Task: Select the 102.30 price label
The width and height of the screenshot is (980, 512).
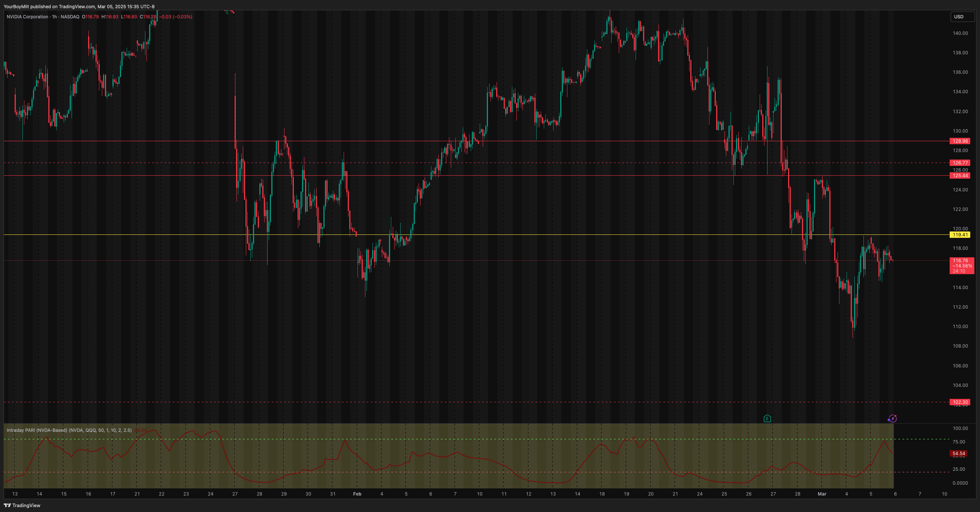Action: point(960,402)
